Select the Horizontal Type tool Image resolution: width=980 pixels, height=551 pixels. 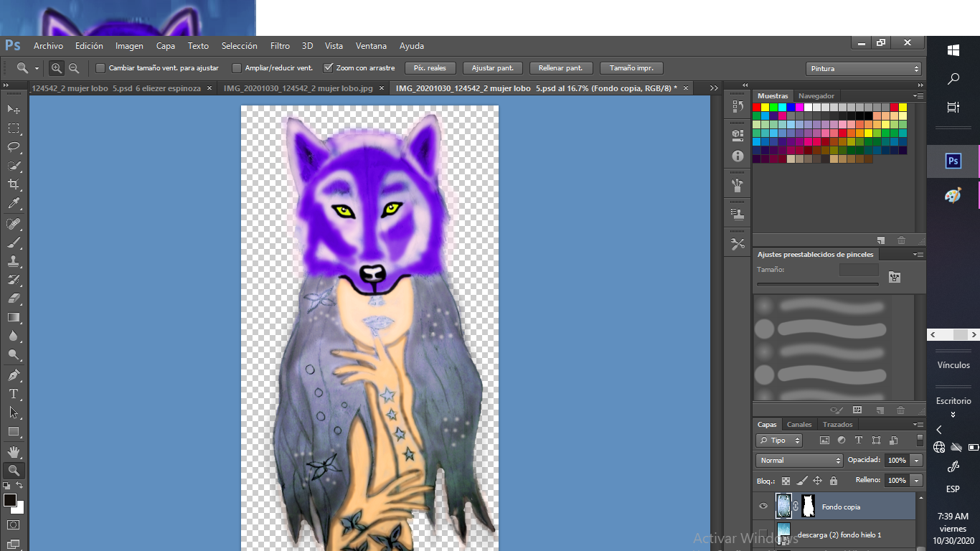pyautogui.click(x=14, y=394)
